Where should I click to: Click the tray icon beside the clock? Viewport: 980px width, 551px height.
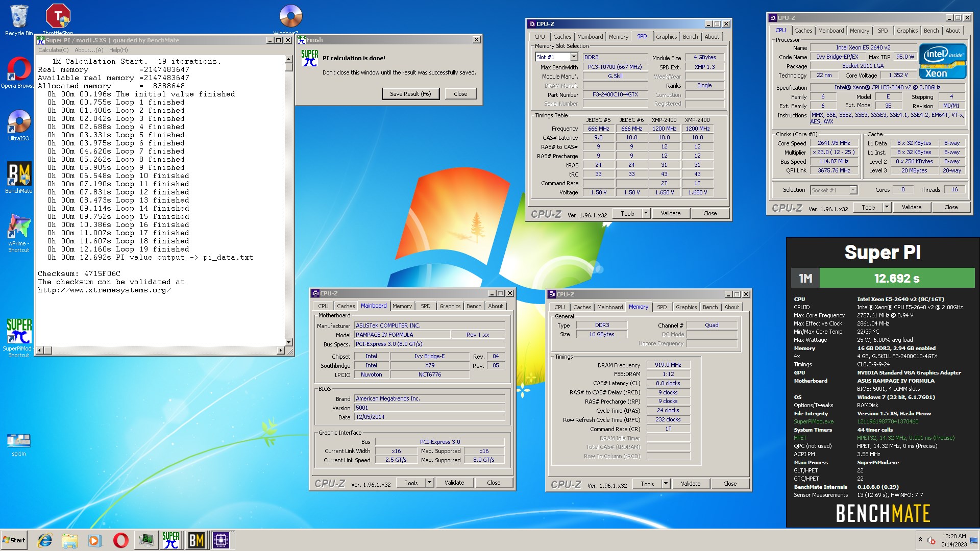click(932, 540)
